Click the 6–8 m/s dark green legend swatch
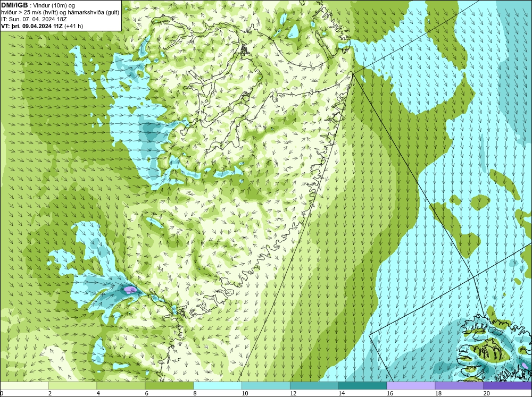The image size is (532, 397). coord(169,385)
